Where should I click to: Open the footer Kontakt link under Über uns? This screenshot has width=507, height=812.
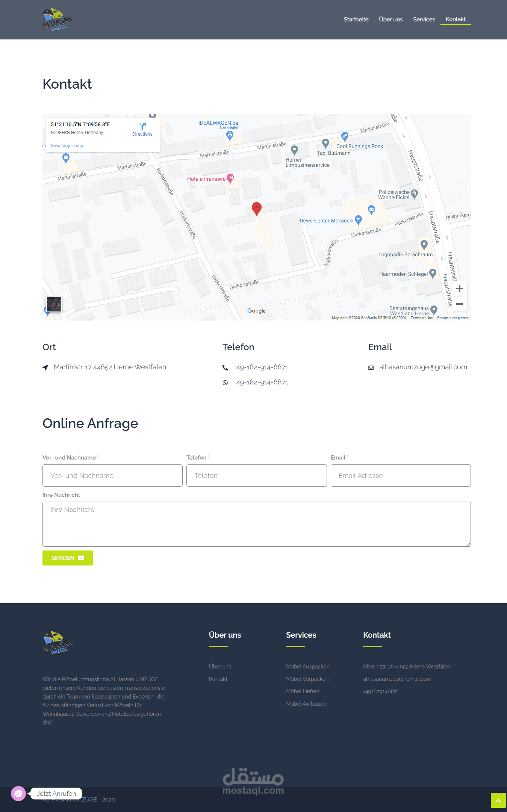click(x=218, y=679)
